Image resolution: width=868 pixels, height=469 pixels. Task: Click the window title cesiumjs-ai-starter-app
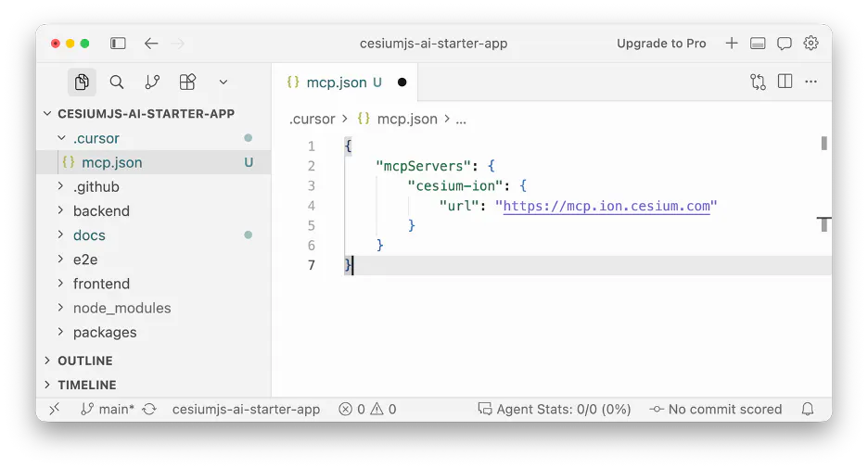click(433, 44)
